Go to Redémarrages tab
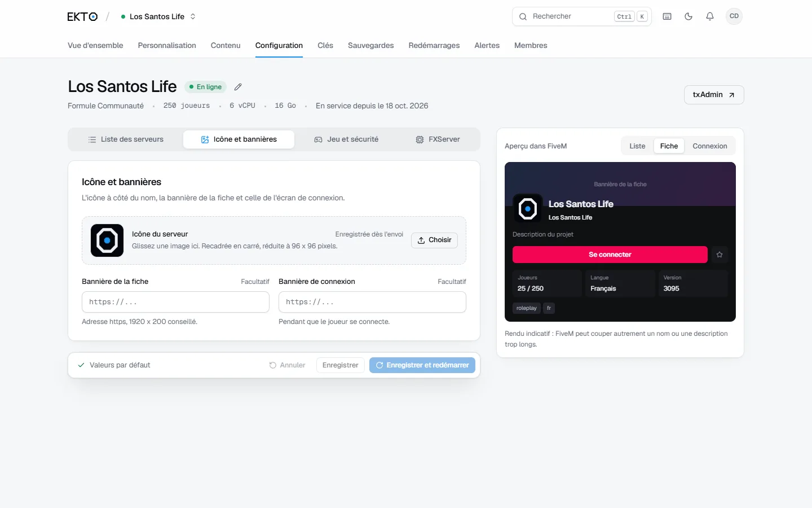The width and height of the screenshot is (812, 508). click(434, 46)
